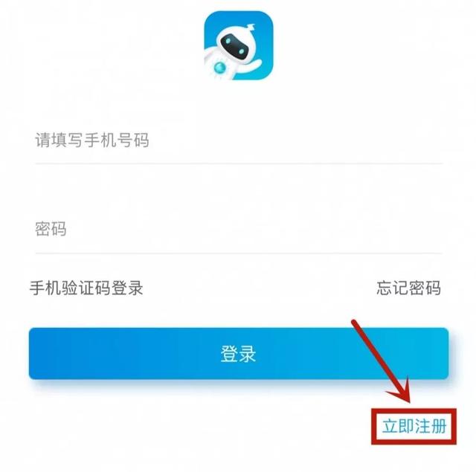Image resolution: width=476 pixels, height=472 pixels.
Task: Open the 忘记密码 recovery link
Action: click(x=408, y=288)
